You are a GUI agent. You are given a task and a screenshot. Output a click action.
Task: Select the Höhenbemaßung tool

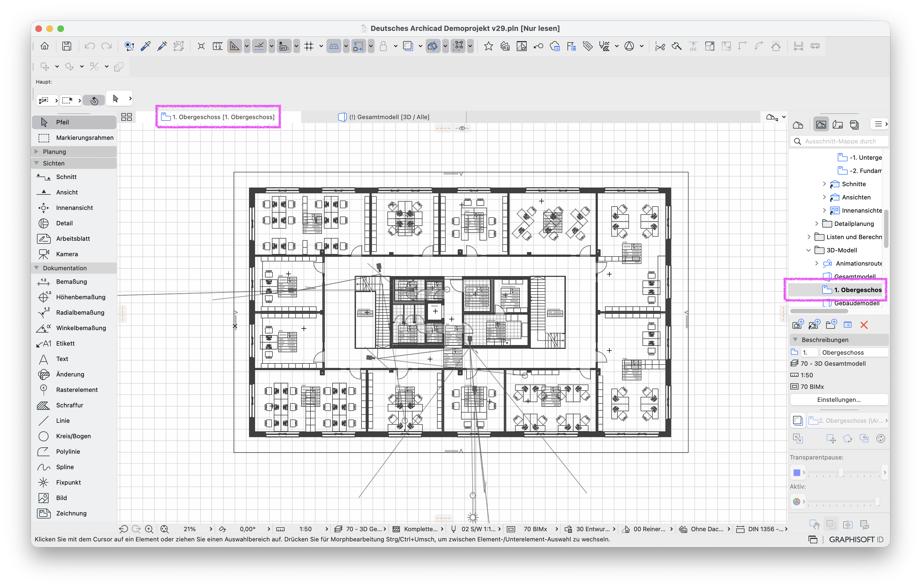click(74, 297)
